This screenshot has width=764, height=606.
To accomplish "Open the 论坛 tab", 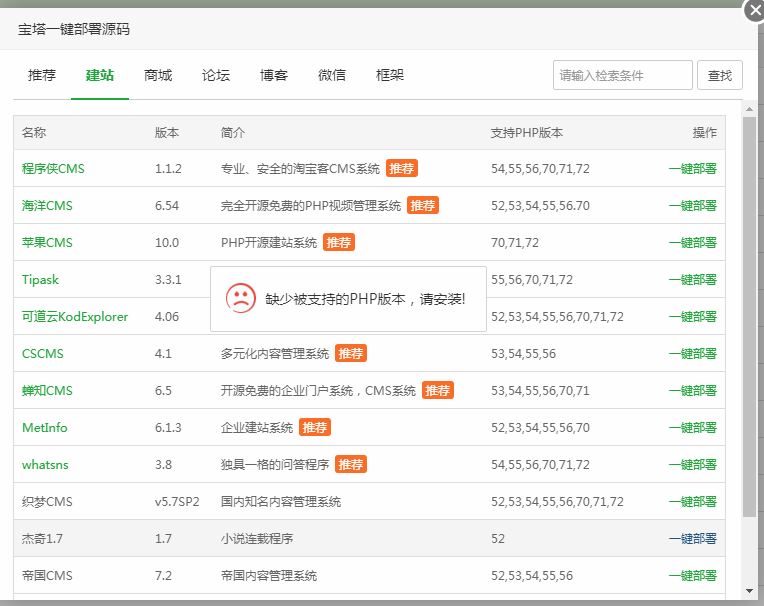I will (x=216, y=76).
